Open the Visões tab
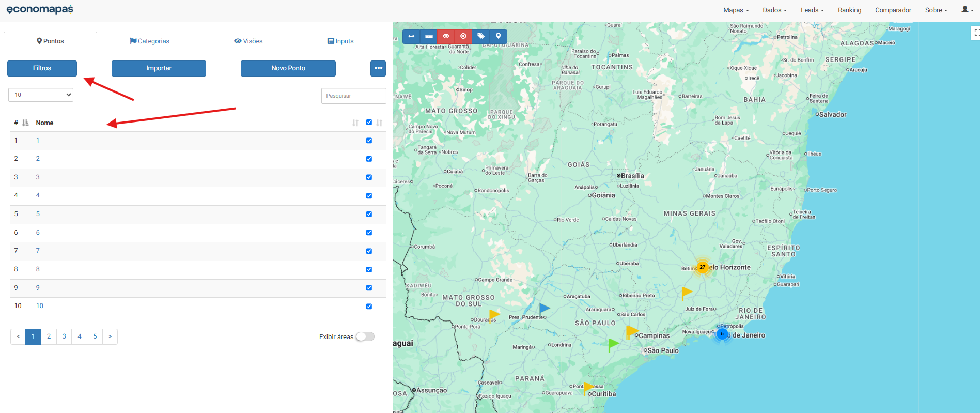The width and height of the screenshot is (980, 413). (x=248, y=41)
